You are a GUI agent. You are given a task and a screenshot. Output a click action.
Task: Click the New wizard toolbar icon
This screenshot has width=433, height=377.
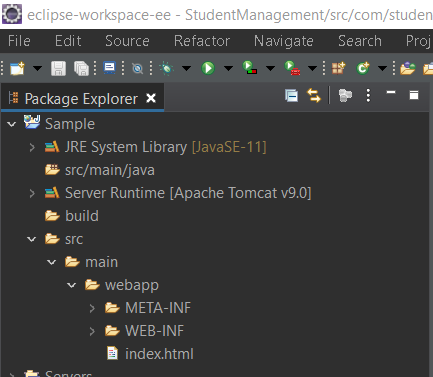(x=17, y=68)
